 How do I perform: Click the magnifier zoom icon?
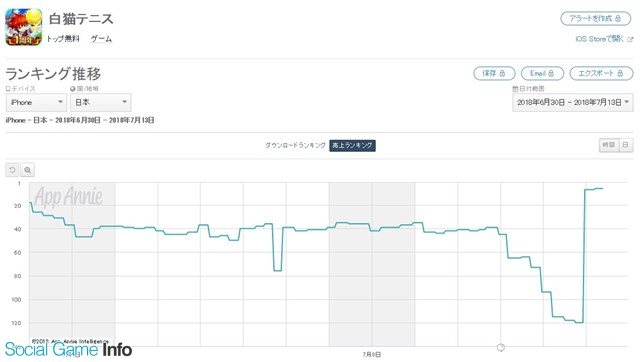pyautogui.click(x=27, y=170)
